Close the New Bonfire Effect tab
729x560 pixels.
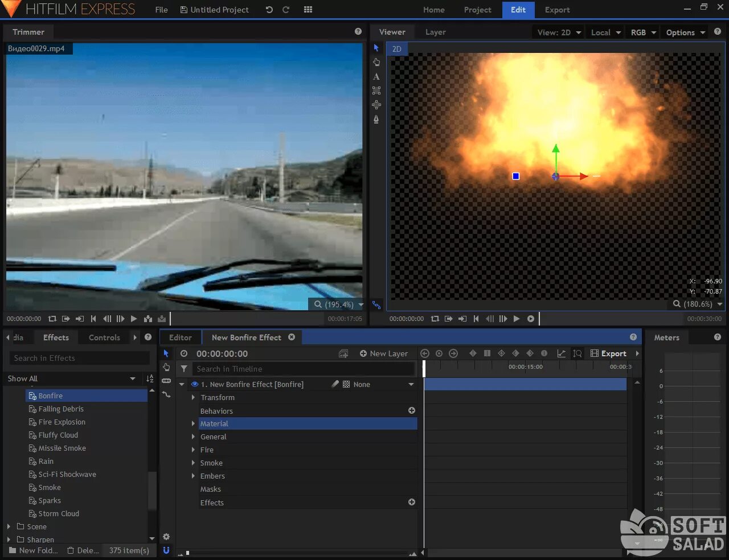[x=292, y=337]
